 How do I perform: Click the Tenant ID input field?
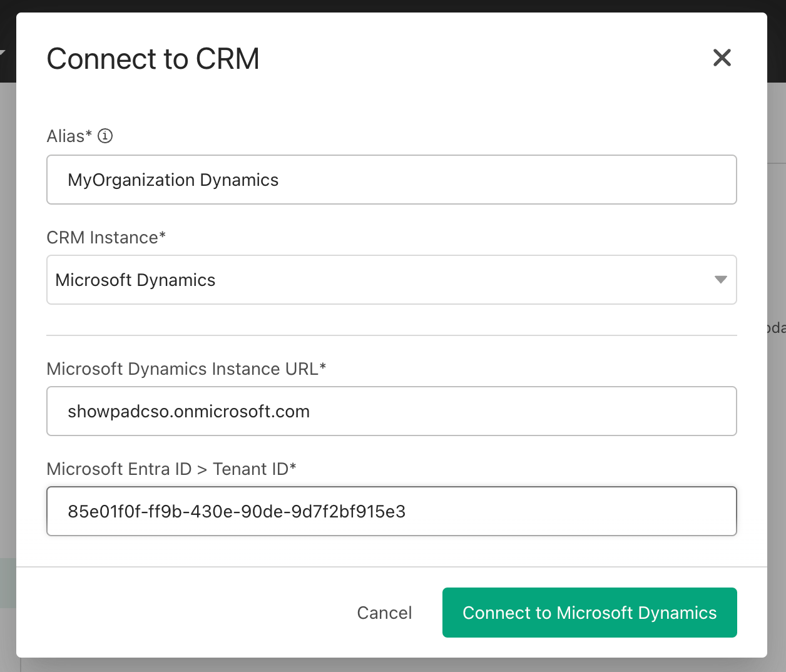(x=392, y=511)
